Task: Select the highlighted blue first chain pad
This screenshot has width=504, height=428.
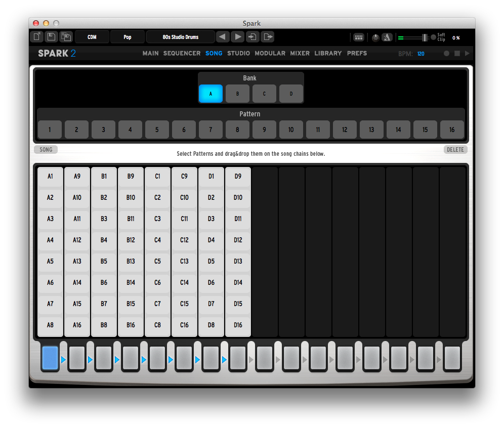Action: (50, 358)
